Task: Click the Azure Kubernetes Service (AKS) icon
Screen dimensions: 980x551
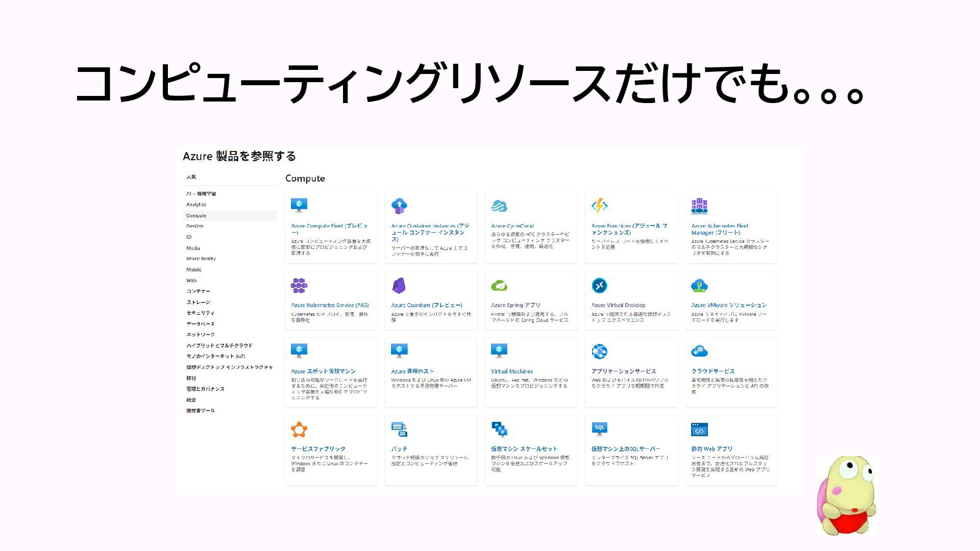Action: [x=299, y=285]
